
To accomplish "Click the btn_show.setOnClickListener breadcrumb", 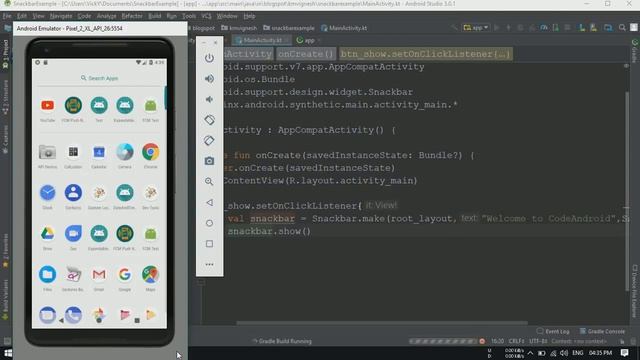I will (x=425, y=54).
